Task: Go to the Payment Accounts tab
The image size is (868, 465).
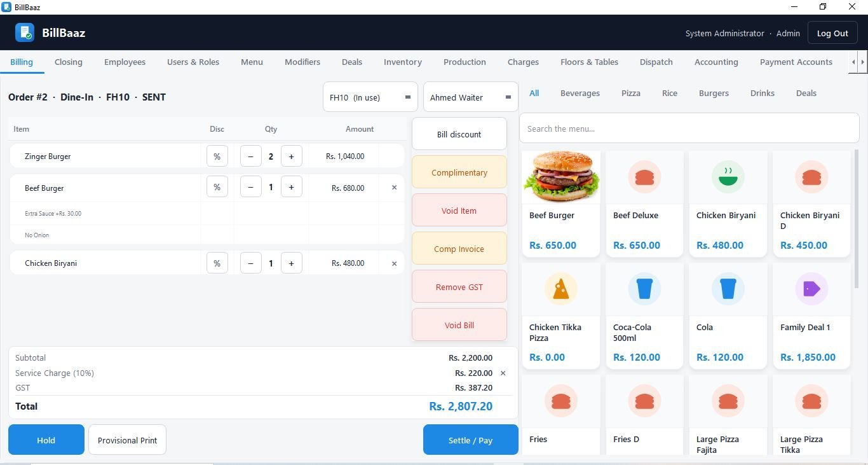Action: tap(796, 62)
